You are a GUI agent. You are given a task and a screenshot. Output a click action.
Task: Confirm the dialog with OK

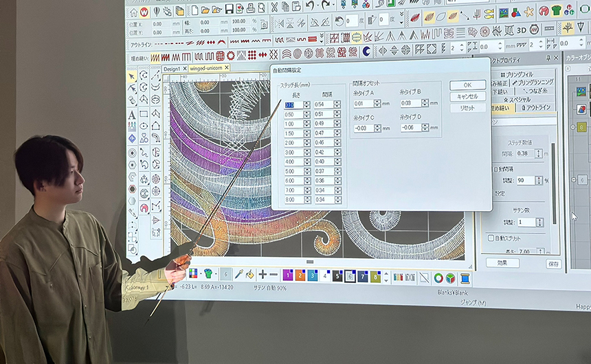click(467, 85)
